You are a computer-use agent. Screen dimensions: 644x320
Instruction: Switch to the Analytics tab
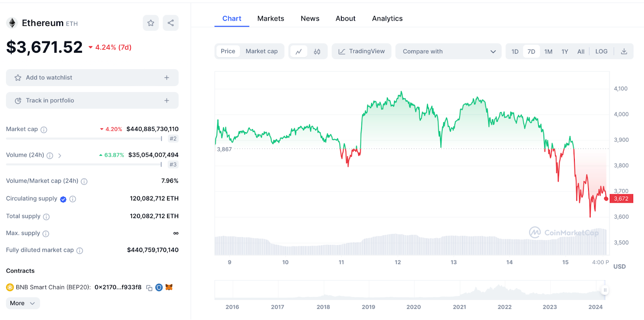tap(387, 19)
